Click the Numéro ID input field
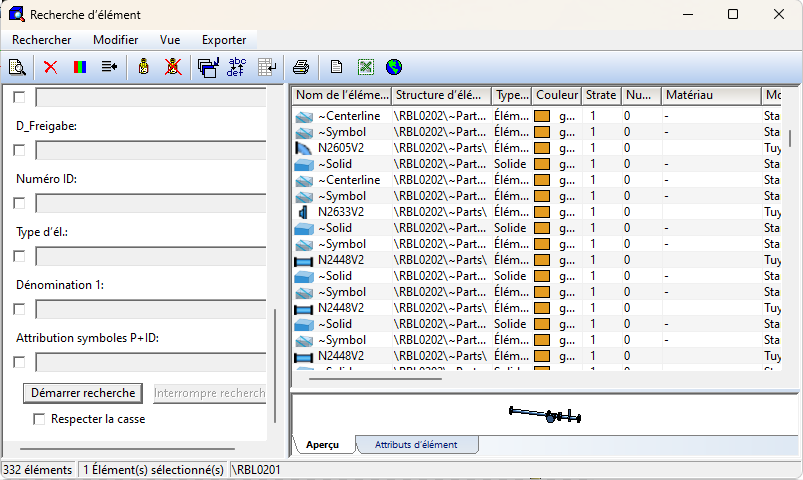This screenshot has height=480, width=803. [151, 203]
